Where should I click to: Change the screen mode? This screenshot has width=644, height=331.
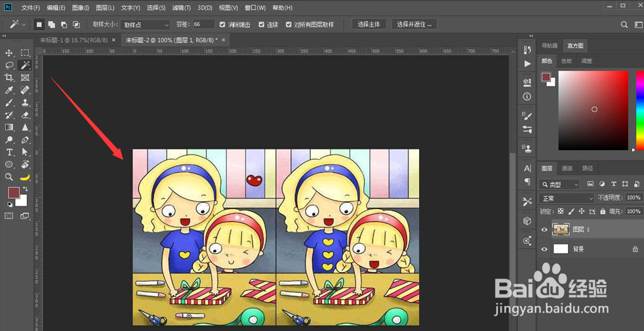pos(25,216)
